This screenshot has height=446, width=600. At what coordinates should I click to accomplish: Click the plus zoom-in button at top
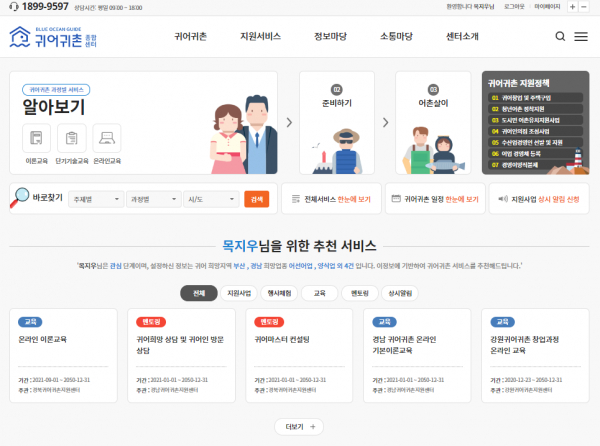click(x=572, y=7)
